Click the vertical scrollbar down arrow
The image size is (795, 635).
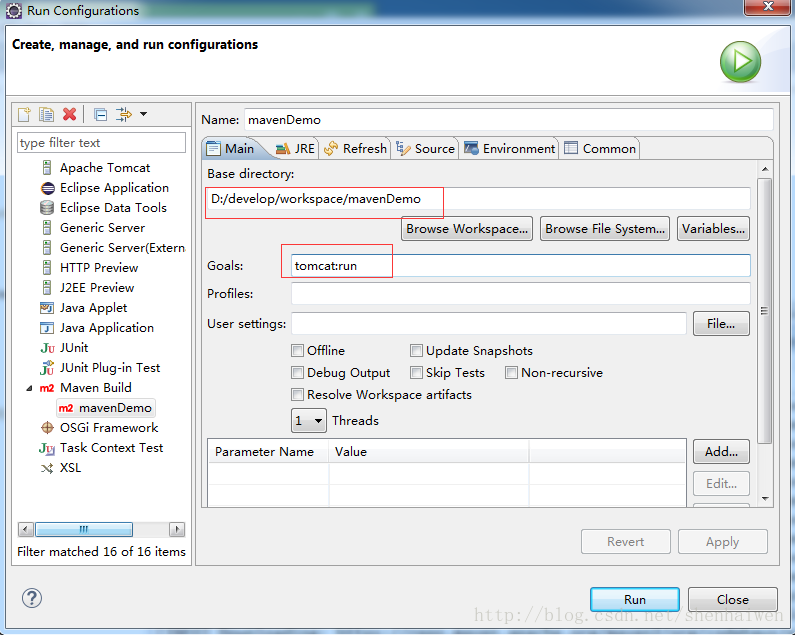pos(765,499)
